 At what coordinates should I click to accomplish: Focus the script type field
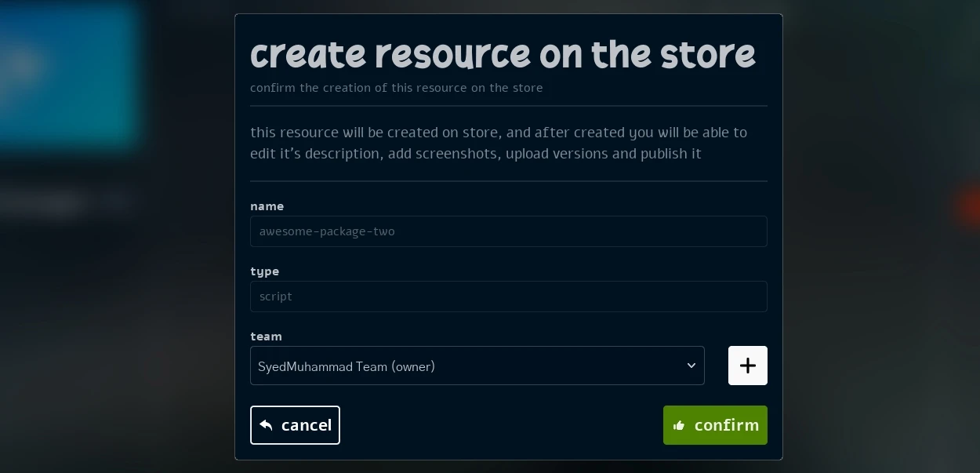(508, 297)
